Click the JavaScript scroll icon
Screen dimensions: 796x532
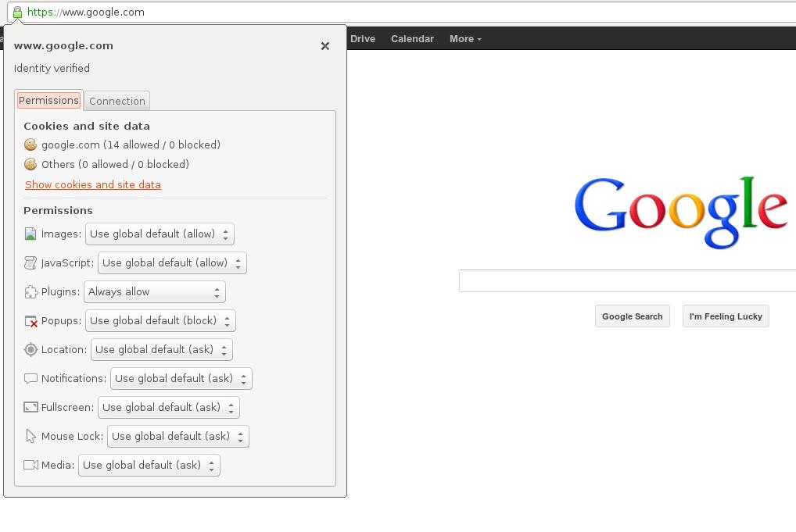tap(30, 262)
